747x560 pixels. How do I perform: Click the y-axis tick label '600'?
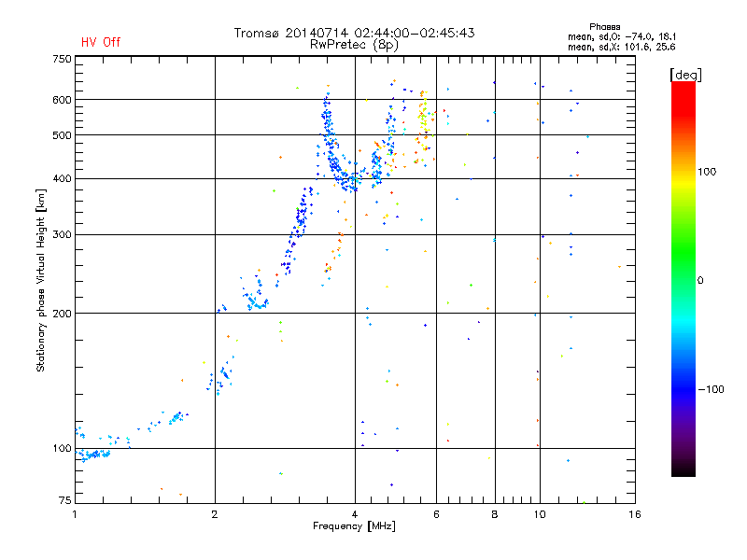coord(62,100)
